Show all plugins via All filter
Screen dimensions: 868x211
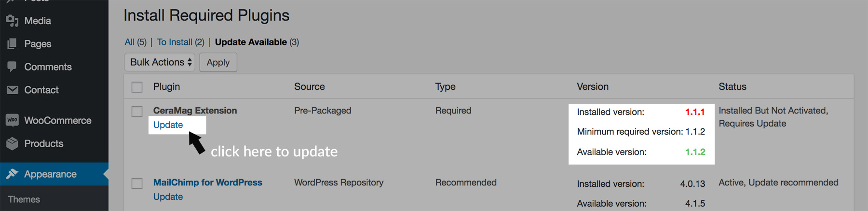coord(129,42)
